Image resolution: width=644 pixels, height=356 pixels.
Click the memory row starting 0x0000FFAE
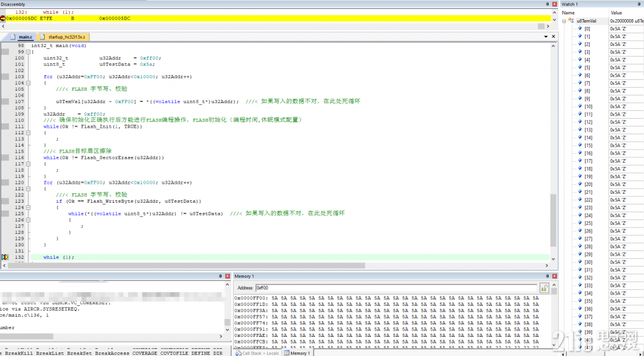[x=386, y=336]
